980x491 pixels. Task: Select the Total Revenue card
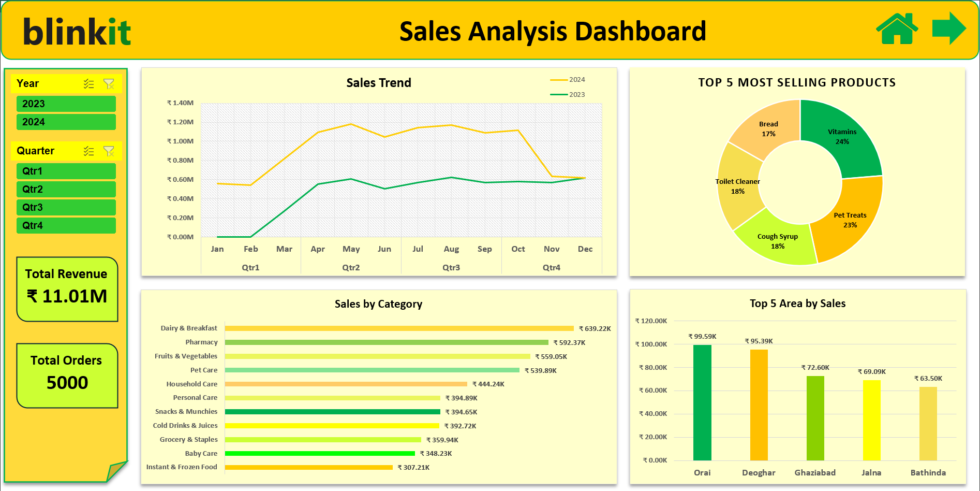click(x=67, y=289)
